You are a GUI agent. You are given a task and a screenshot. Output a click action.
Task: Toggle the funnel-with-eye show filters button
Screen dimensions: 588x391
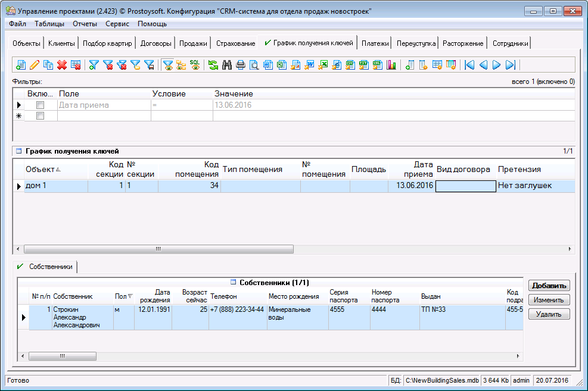[168, 65]
